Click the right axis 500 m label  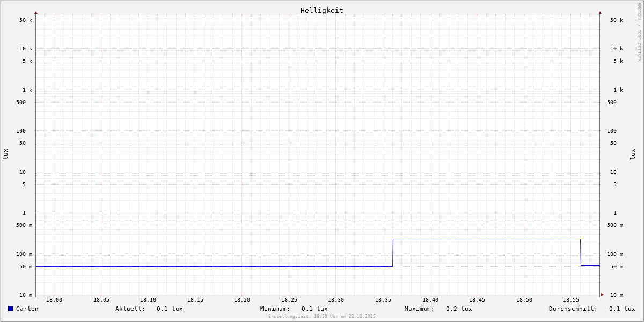point(615,225)
